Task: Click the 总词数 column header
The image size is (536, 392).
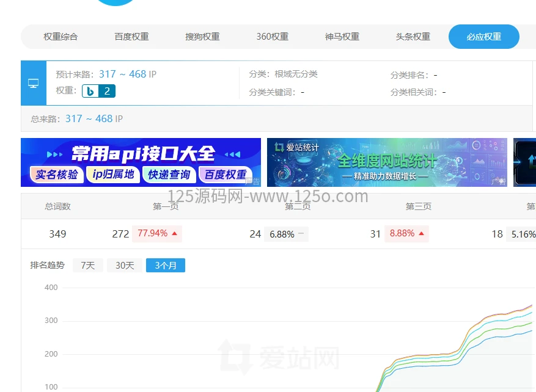Action: click(x=57, y=206)
